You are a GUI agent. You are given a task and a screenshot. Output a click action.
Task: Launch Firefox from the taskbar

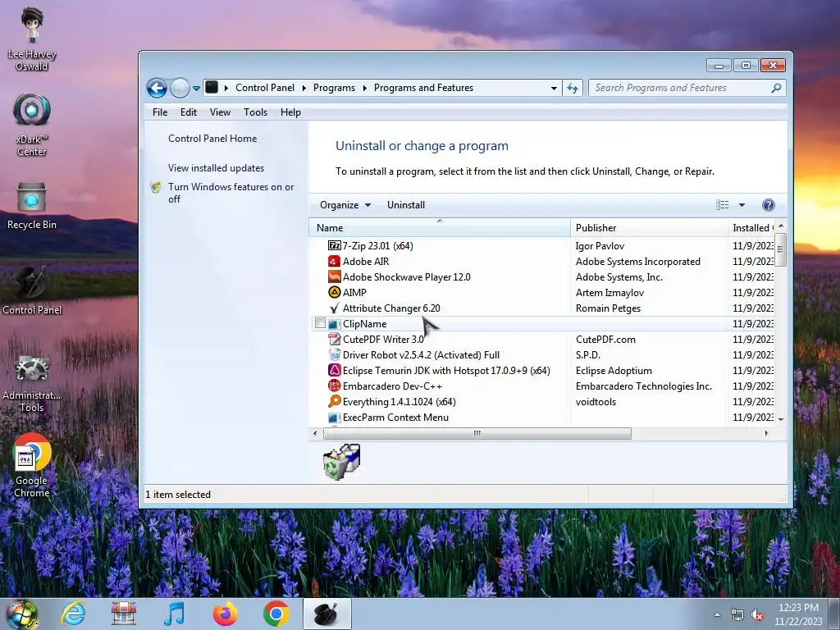[226, 614]
